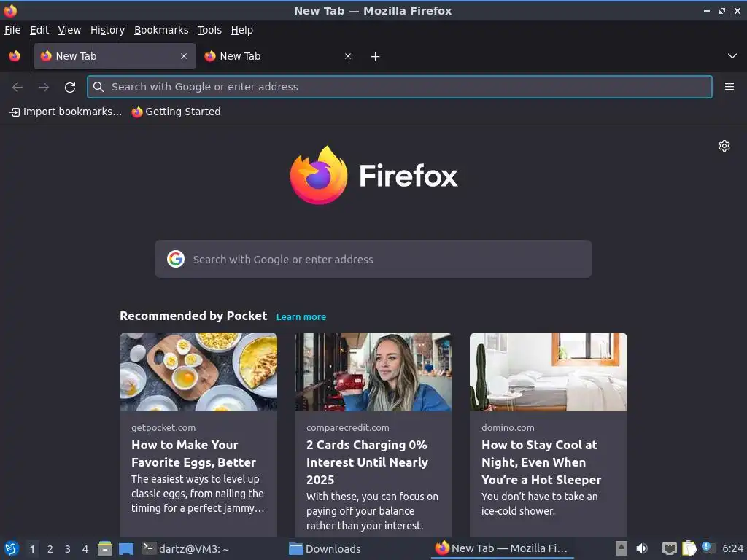Focus the address bar search field
This screenshot has height=560, width=747.
pos(400,87)
